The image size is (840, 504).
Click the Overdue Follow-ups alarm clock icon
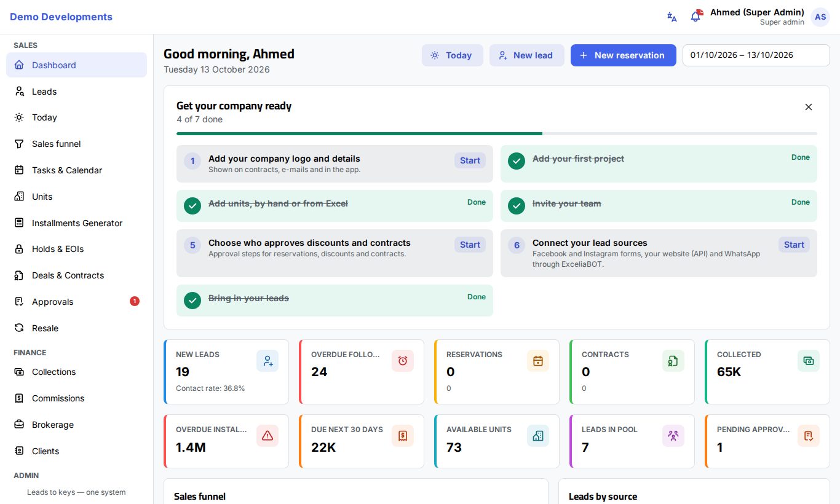(x=403, y=361)
